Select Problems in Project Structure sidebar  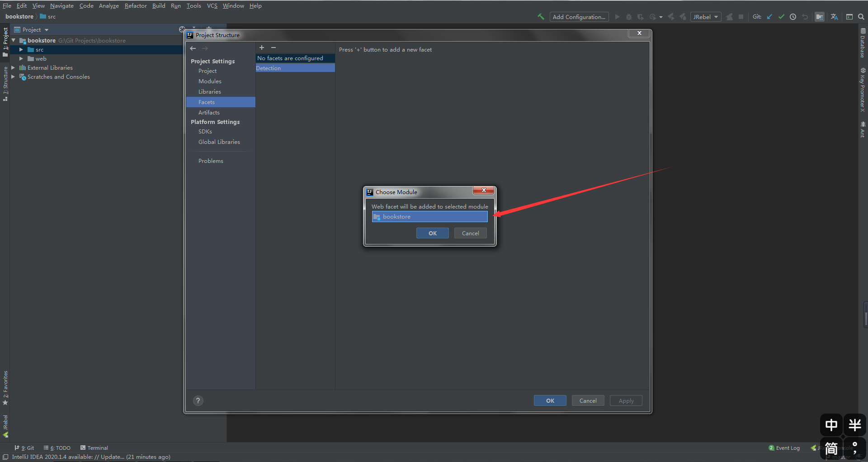(211, 161)
